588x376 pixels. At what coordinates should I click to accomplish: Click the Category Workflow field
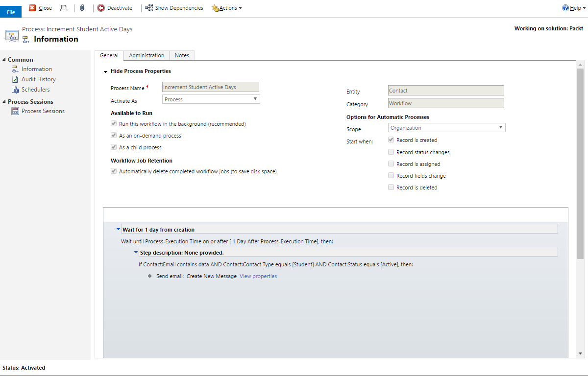point(446,103)
